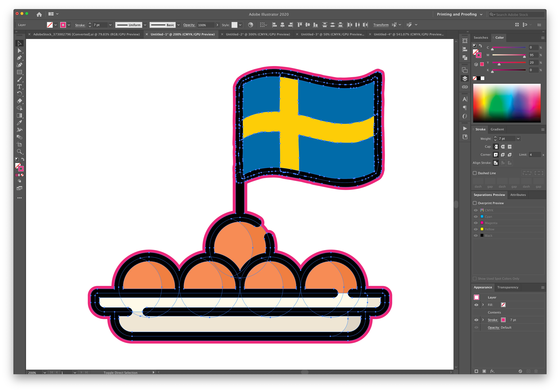
Task: Open the Layers panel icon
Action: point(465,78)
